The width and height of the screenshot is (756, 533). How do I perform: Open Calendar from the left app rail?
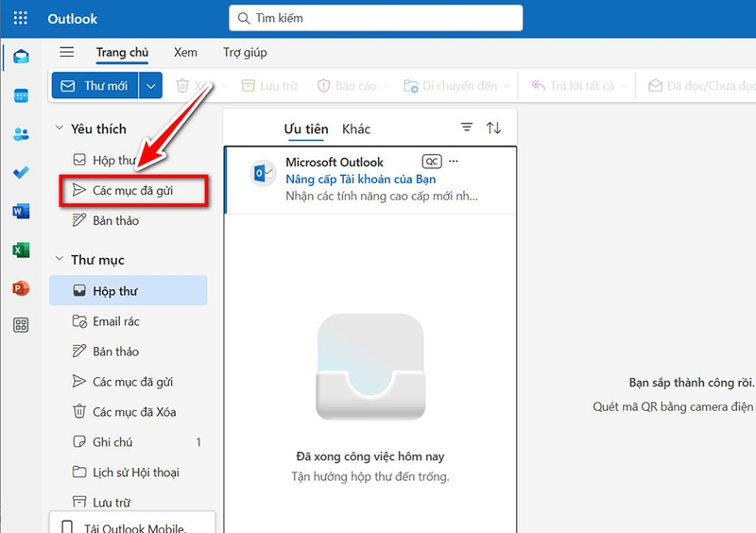[21, 95]
